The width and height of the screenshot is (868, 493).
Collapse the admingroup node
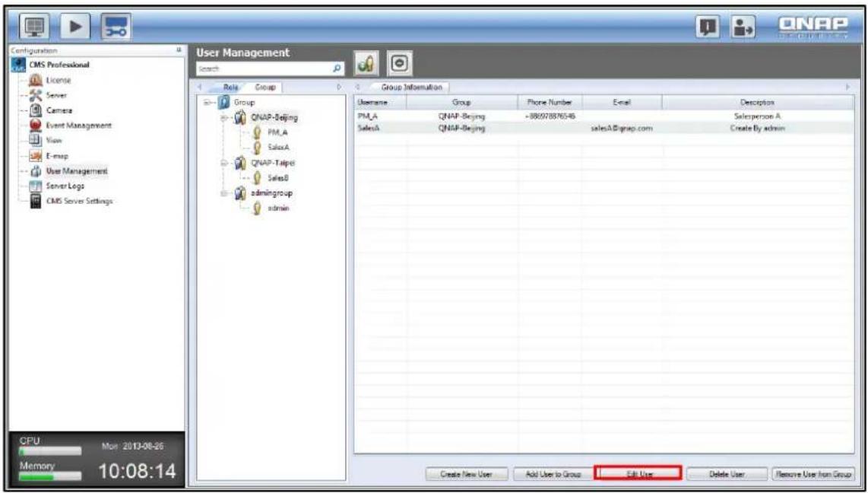pyautogui.click(x=224, y=193)
